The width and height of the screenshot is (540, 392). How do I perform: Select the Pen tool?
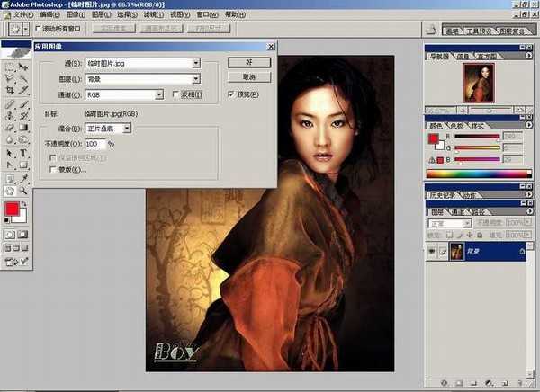(x=10, y=165)
